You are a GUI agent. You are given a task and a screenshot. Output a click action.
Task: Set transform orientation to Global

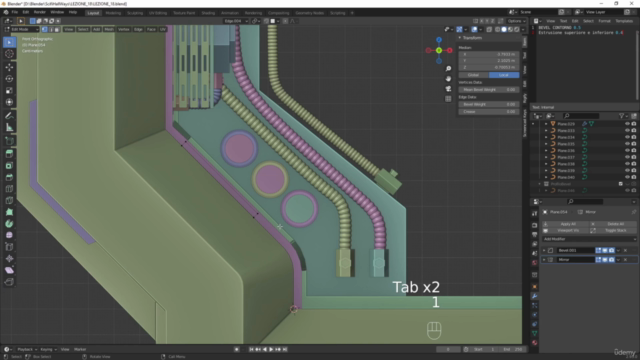tap(473, 75)
